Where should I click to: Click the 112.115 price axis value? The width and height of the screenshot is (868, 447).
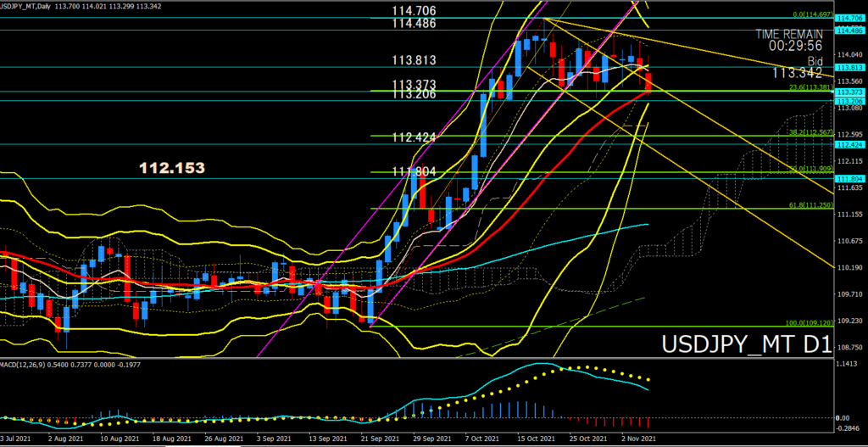click(849, 161)
